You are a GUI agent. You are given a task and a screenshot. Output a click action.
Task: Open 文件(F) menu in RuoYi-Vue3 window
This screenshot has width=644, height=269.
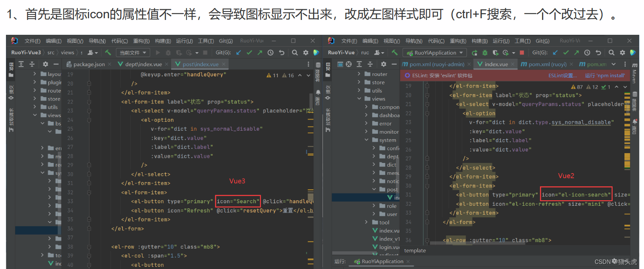33,41
